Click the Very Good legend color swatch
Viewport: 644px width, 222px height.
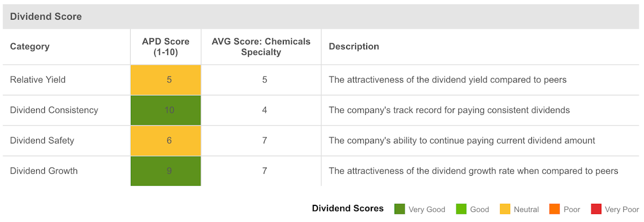[399, 209]
